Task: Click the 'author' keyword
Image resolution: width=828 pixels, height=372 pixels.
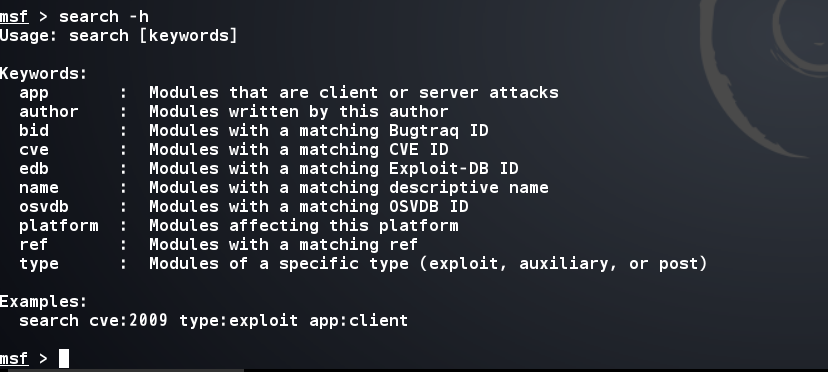Action: click(49, 111)
